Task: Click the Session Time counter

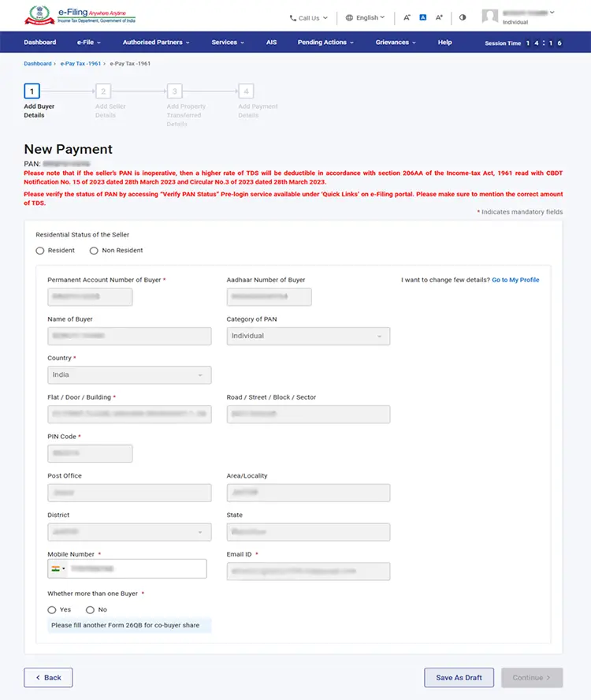Action: pyautogui.click(x=523, y=43)
